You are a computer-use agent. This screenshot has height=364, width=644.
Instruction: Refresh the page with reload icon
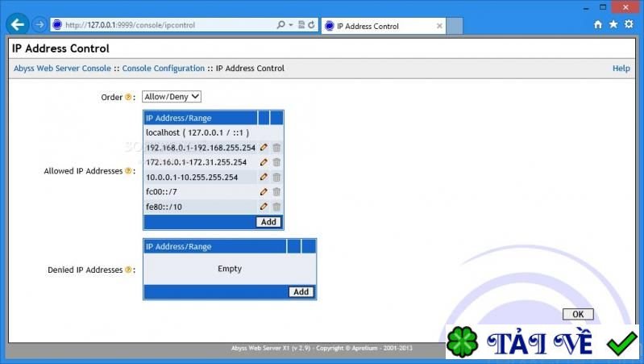tap(311, 25)
